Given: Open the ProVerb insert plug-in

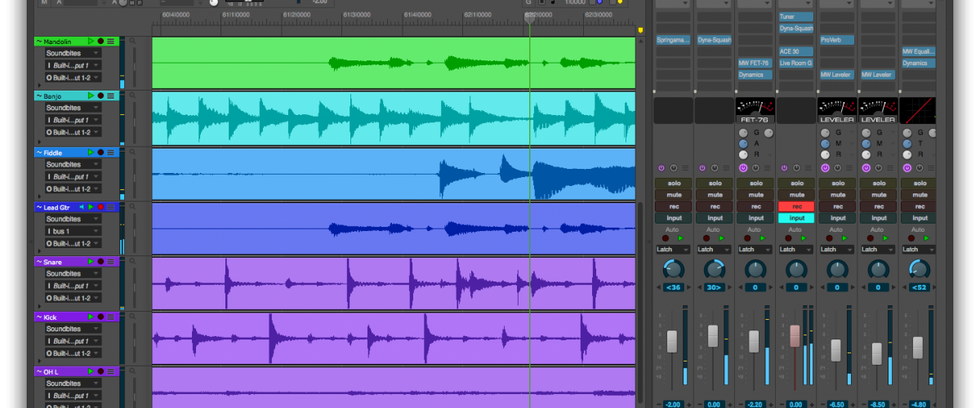Looking at the screenshot, I should [837, 40].
